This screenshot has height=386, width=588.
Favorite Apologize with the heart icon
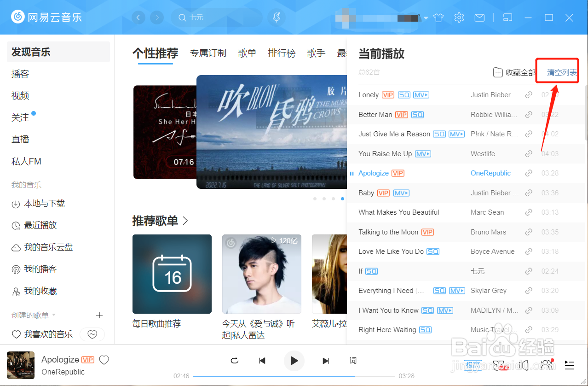104,360
